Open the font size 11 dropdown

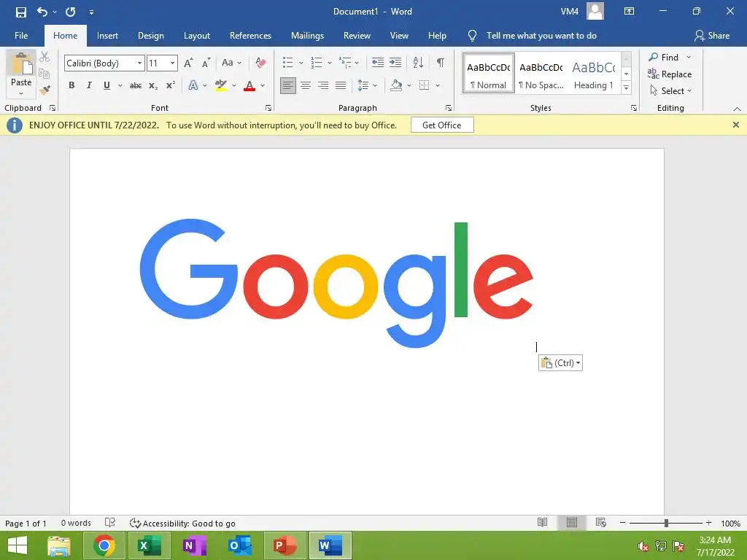pyautogui.click(x=172, y=63)
